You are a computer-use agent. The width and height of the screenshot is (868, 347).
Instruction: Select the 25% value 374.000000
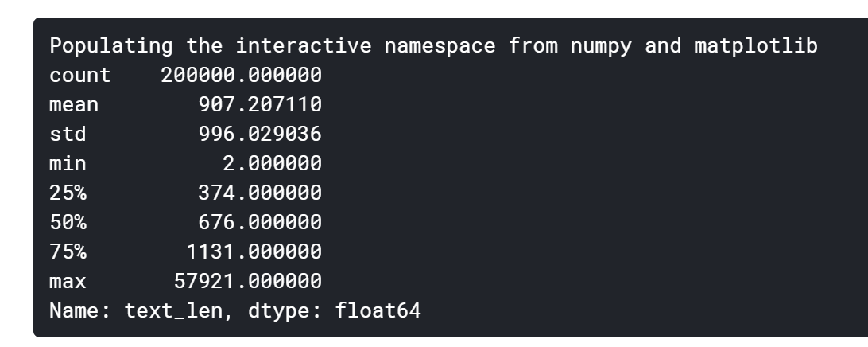(260, 193)
